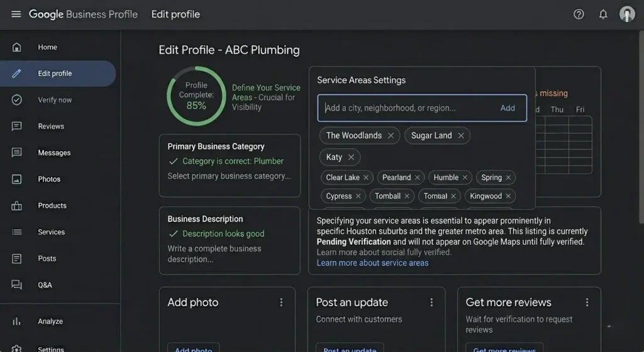Follow Learn more about service areas link
Image resolution: width=644 pixels, height=352 pixels.
tap(372, 263)
